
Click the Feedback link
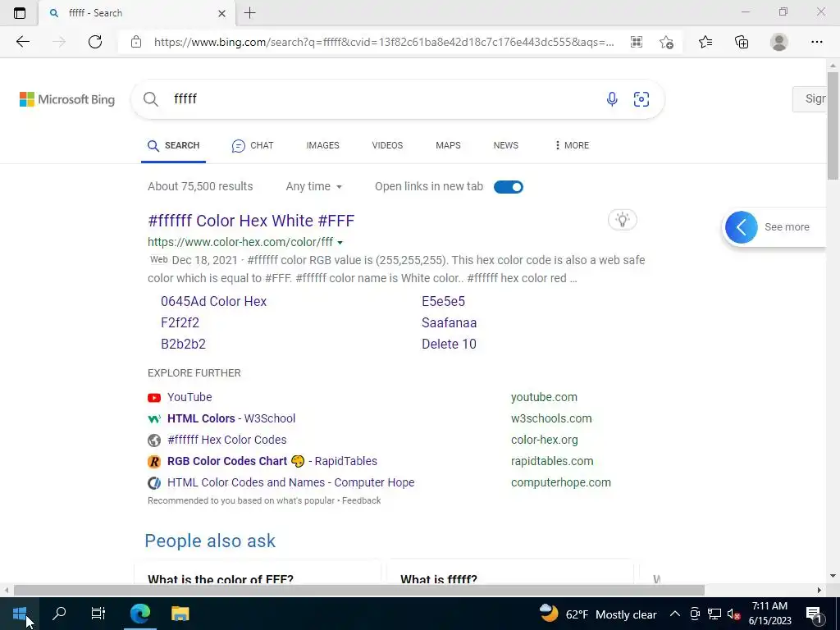point(362,500)
